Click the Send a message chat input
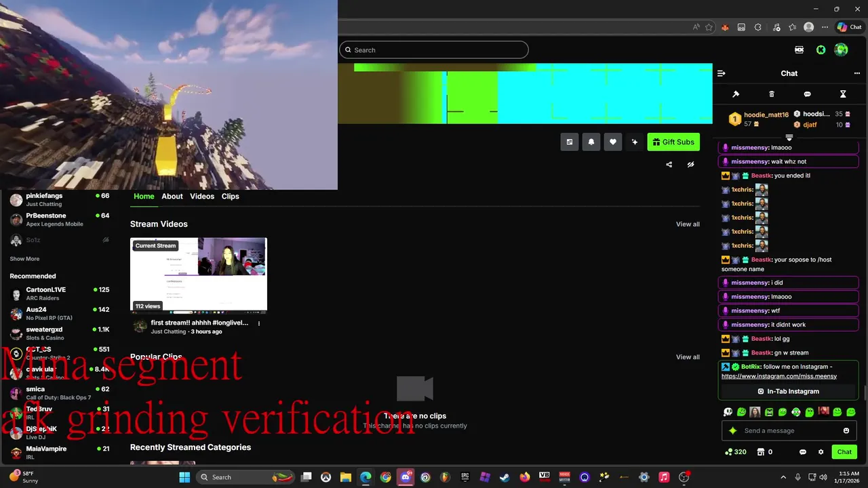 click(789, 430)
